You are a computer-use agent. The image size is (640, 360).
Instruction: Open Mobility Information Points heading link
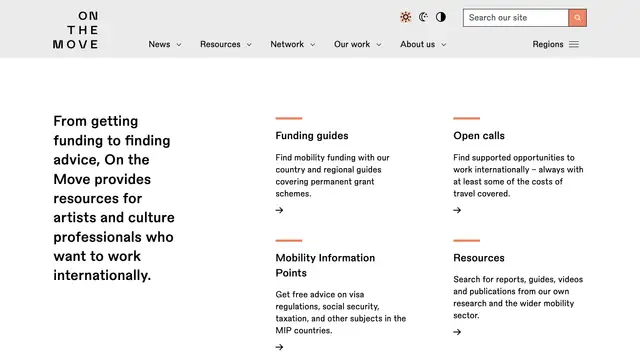(x=325, y=265)
